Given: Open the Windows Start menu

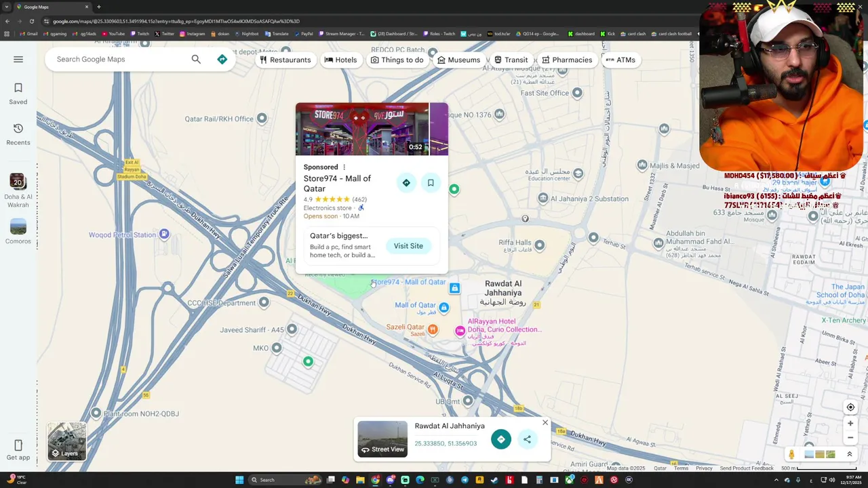Looking at the screenshot, I should pos(239,480).
